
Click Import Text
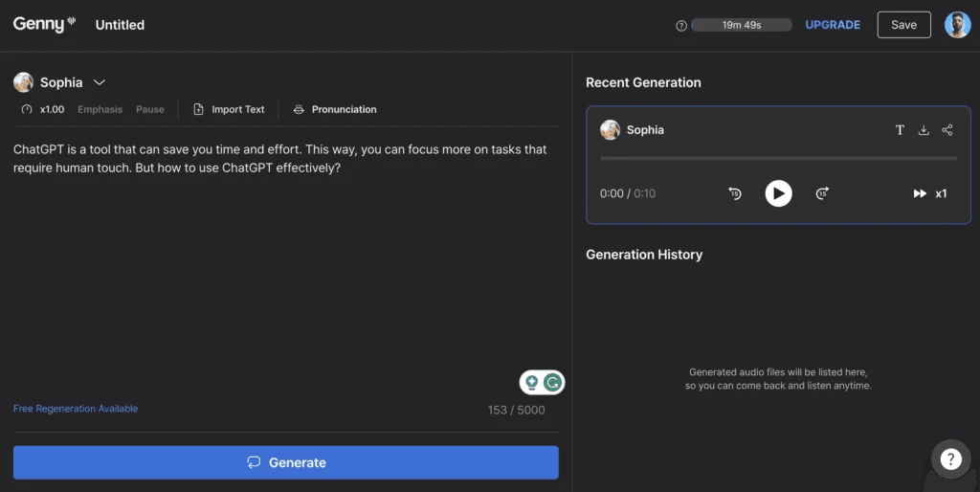tap(229, 109)
